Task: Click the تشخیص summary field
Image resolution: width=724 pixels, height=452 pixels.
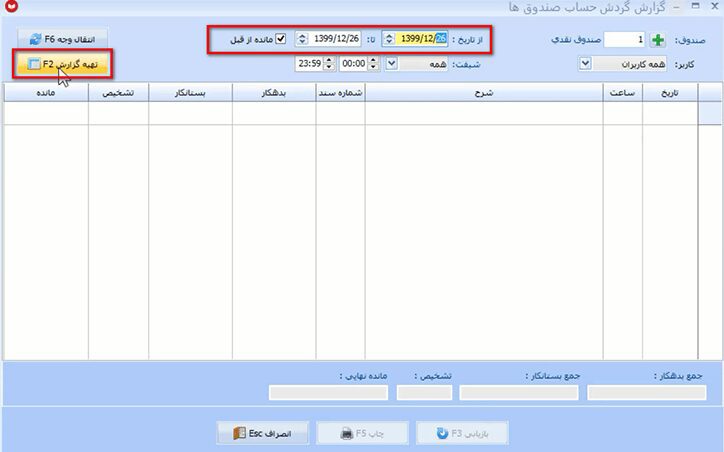Action: pos(424,393)
